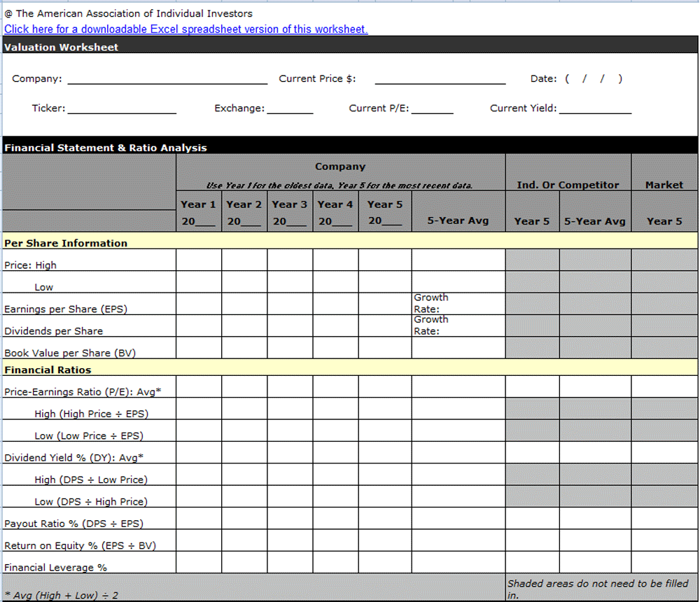Image resolution: width=700 pixels, height=602 pixels.
Task: Click the Earnings per Share Year 3 cell
Action: tap(290, 304)
